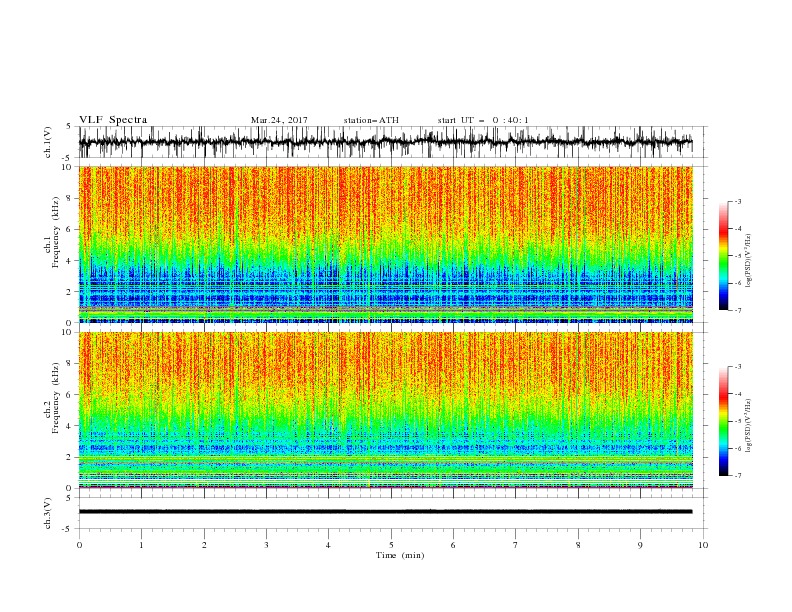This screenshot has width=792, height=612.
Task: Select the 'Mar.24, 2017' date label
Action: (279, 120)
